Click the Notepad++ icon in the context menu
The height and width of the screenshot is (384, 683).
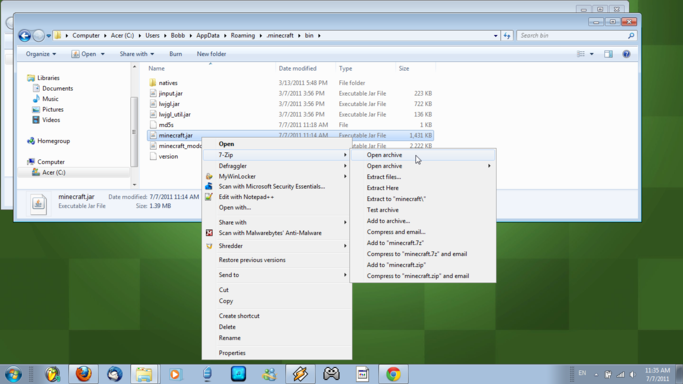click(209, 197)
